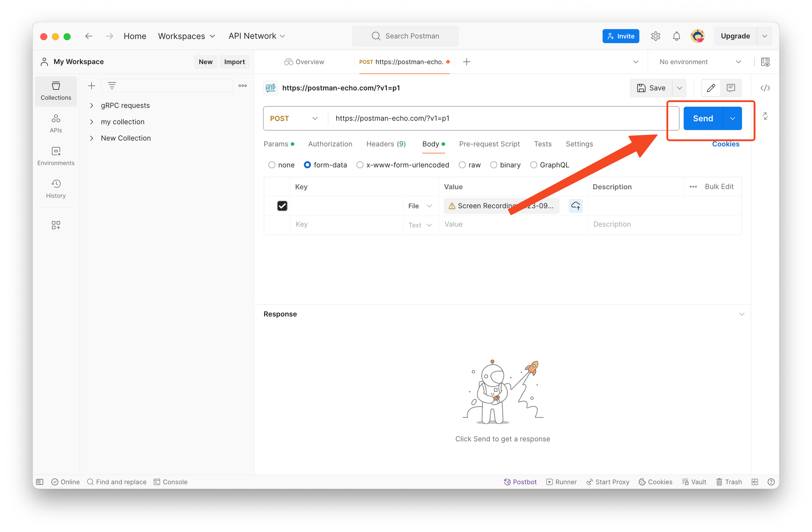This screenshot has width=812, height=532.
Task: Expand the New Collection folder
Action: tap(92, 138)
